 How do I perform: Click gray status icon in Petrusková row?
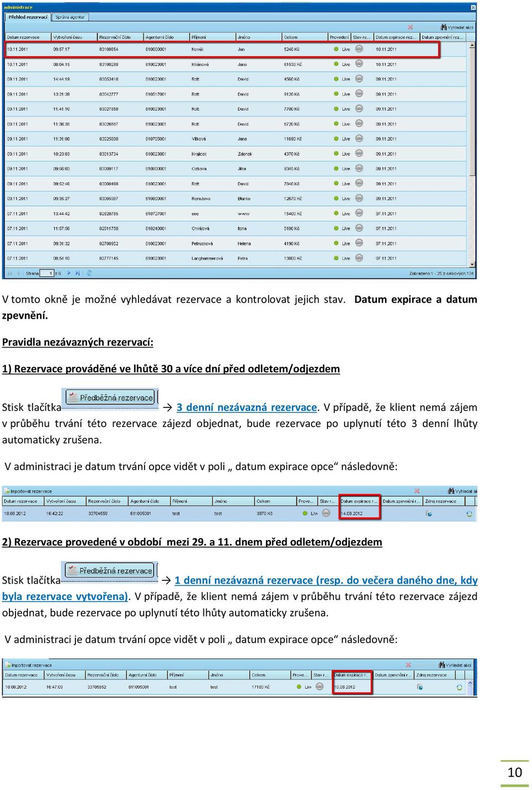point(359,243)
